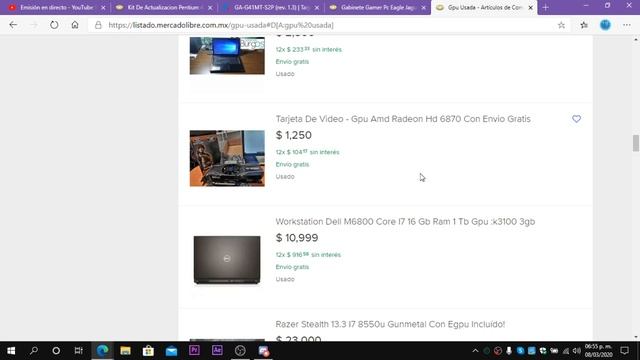
Task: Open the favorites list icon
Action: point(584,25)
